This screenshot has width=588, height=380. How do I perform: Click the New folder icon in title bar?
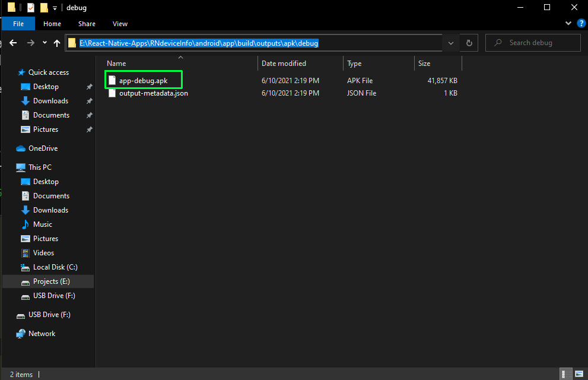[44, 8]
